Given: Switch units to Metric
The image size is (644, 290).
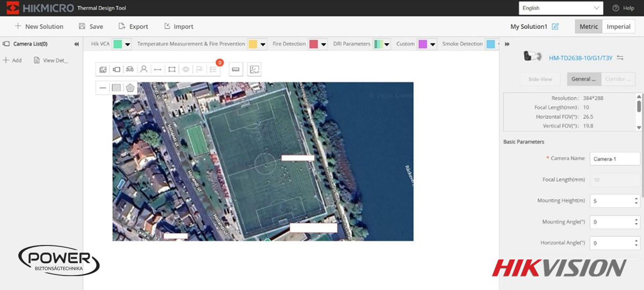Looking at the screenshot, I should pos(588,27).
